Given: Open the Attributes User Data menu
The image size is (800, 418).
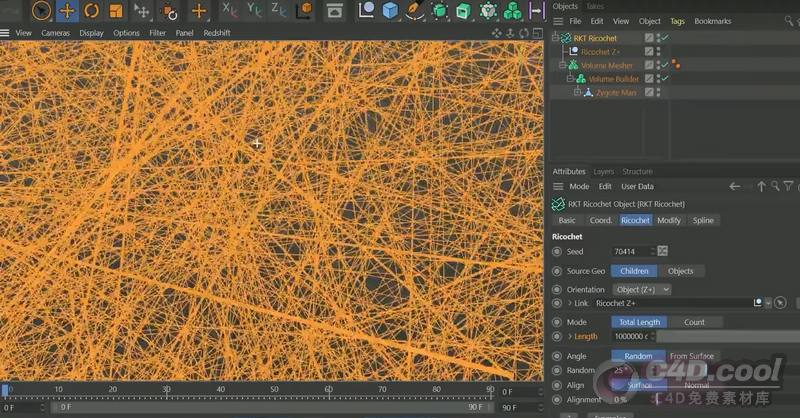Looking at the screenshot, I should click(x=637, y=187).
